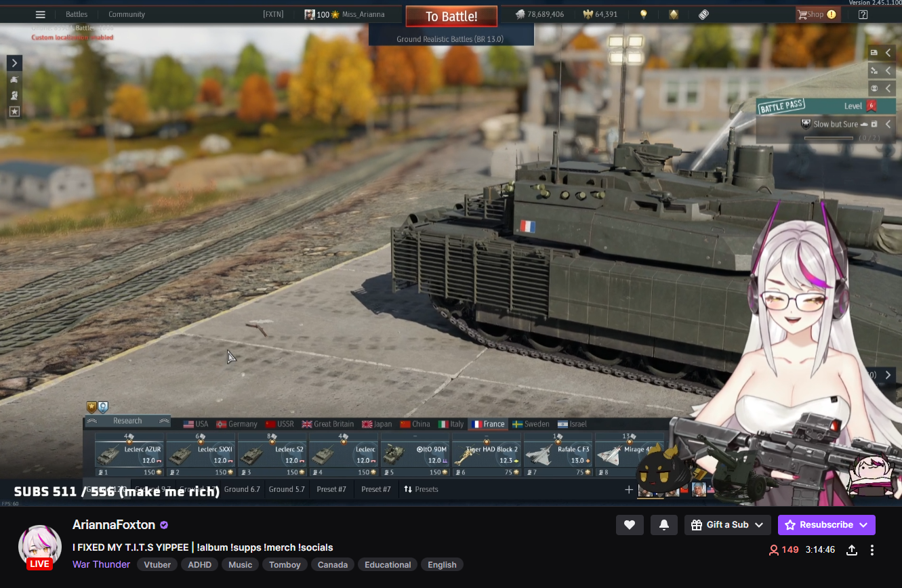Click the Golden Eagles balance 64,391
This screenshot has height=588, width=902.
tap(600, 15)
